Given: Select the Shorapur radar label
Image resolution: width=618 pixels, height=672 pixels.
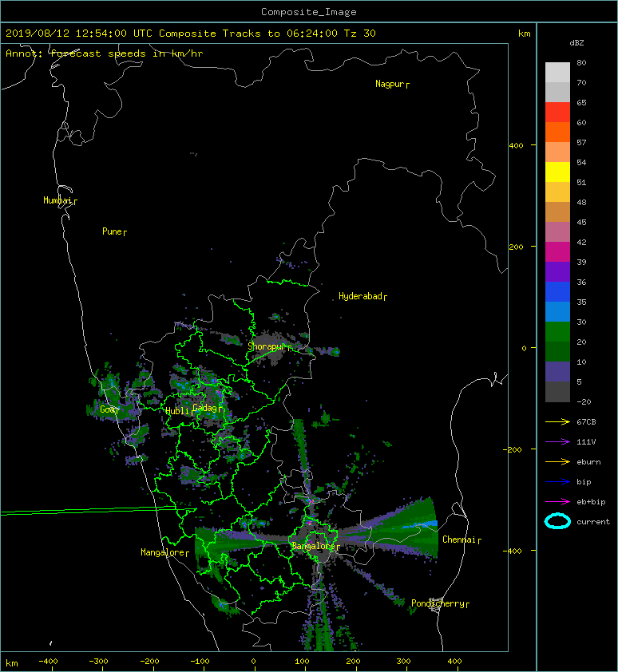Looking at the screenshot, I should (x=269, y=346).
